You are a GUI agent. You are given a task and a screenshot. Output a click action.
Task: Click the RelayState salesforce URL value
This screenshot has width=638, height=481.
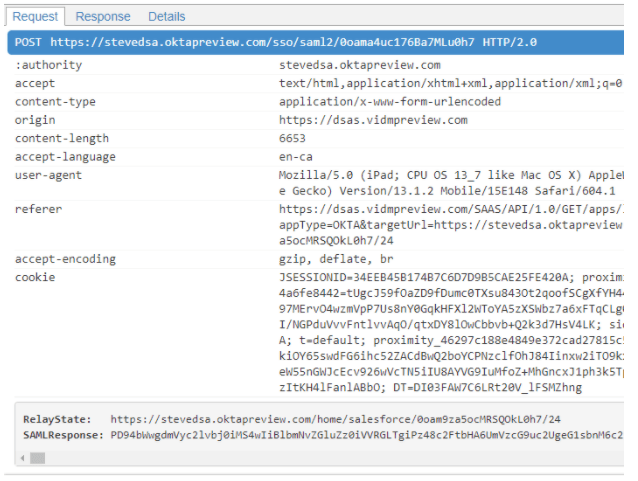coord(335,419)
